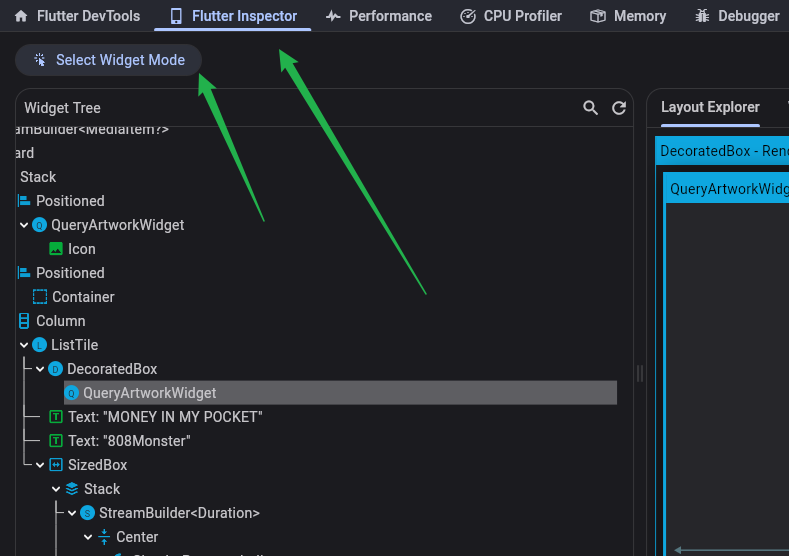Toggle Select Widget Mode button
This screenshot has width=789, height=556.
[109, 60]
